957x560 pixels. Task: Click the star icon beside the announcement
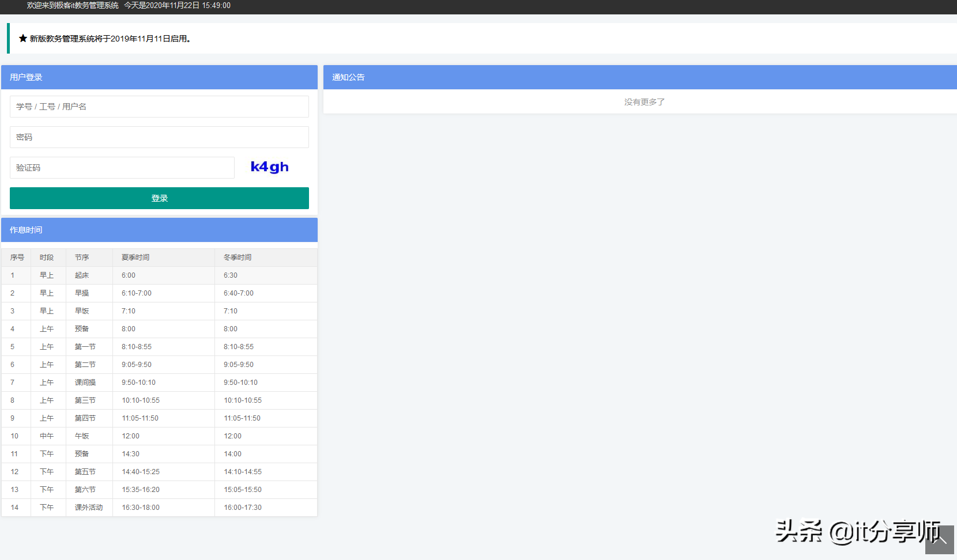23,38
